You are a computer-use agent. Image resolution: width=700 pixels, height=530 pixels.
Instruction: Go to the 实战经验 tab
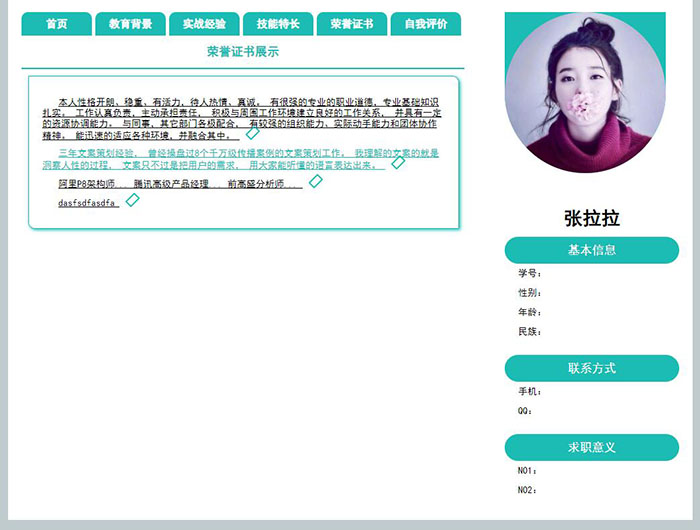204,24
